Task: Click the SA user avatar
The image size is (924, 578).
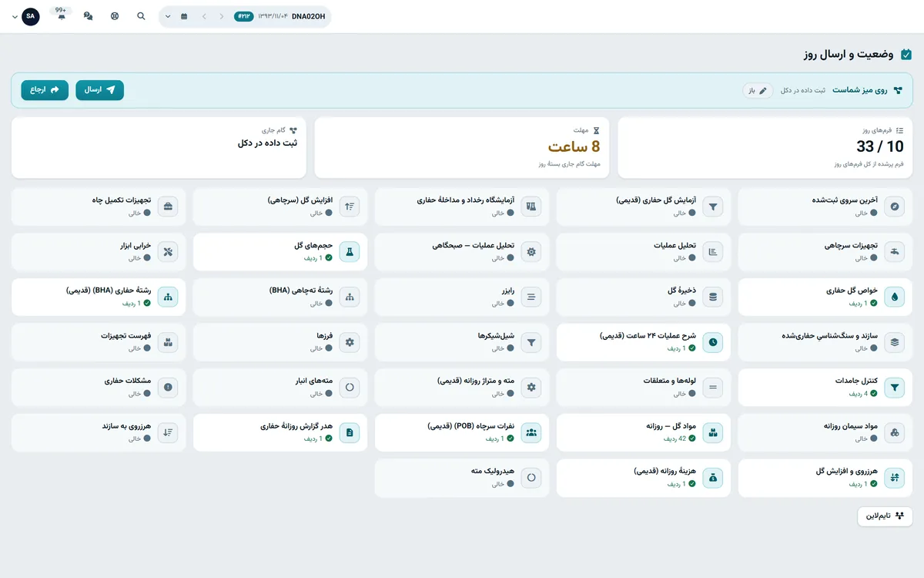Action: pyautogui.click(x=31, y=16)
